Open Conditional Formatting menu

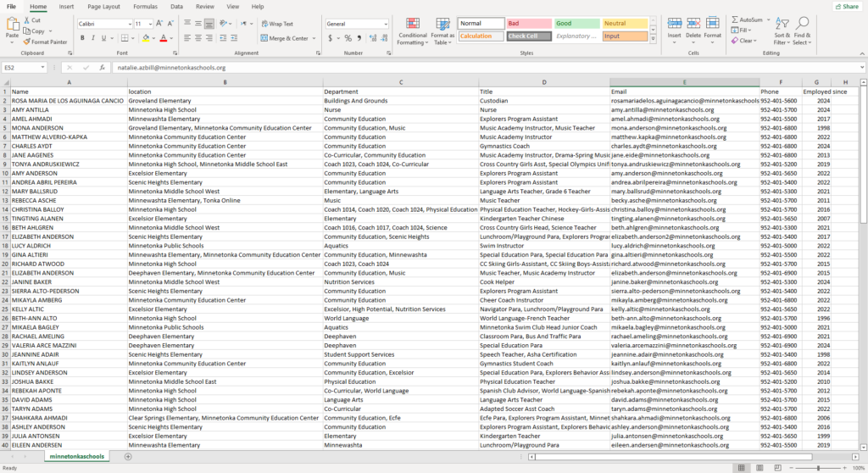coord(413,31)
